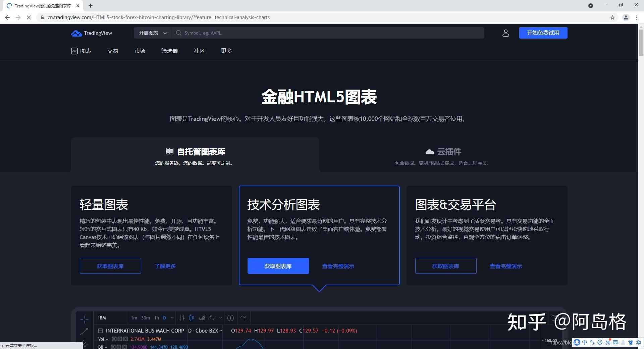This screenshot has width=644, height=349.
Task: Open the 筛选器 nav menu
Action: (x=169, y=51)
